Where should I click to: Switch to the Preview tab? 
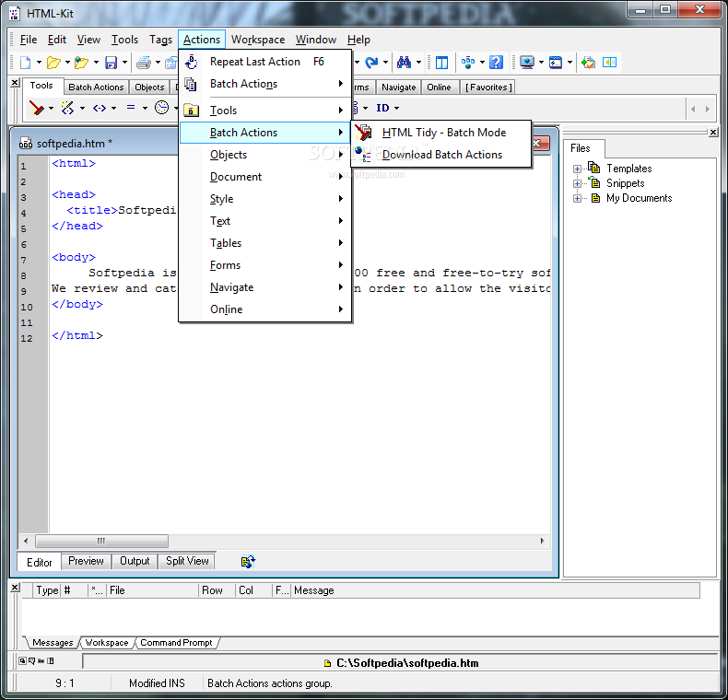86,561
